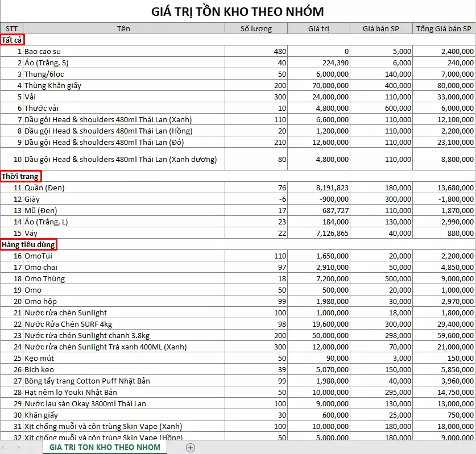Select the Giá trị column header
The width and height of the screenshot is (476, 454).
[x=318, y=28]
